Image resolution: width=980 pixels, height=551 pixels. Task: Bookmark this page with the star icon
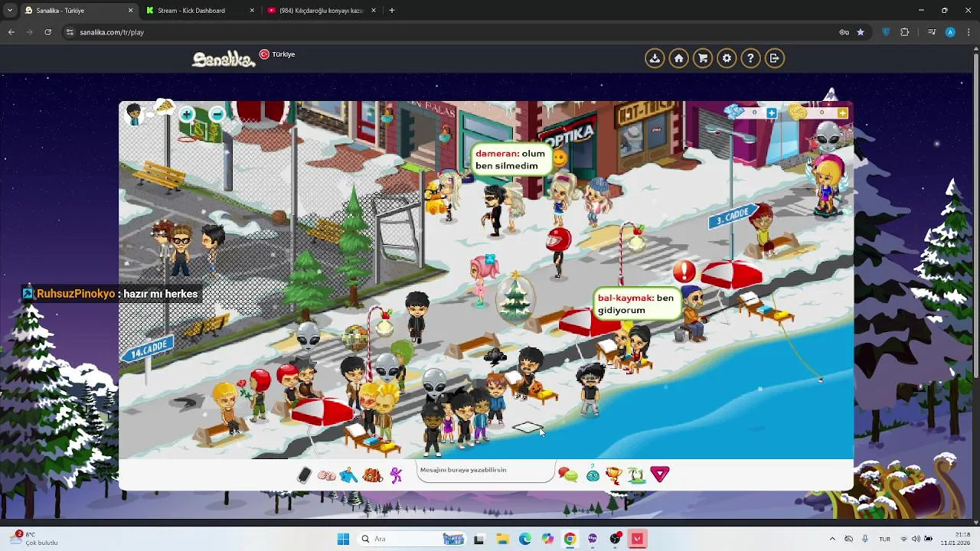(x=861, y=32)
